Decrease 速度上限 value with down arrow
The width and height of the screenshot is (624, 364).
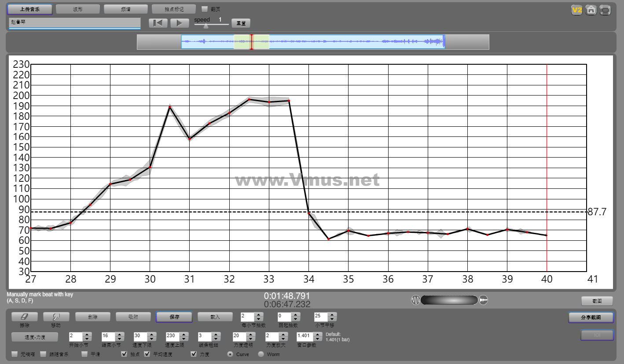tap(184, 338)
